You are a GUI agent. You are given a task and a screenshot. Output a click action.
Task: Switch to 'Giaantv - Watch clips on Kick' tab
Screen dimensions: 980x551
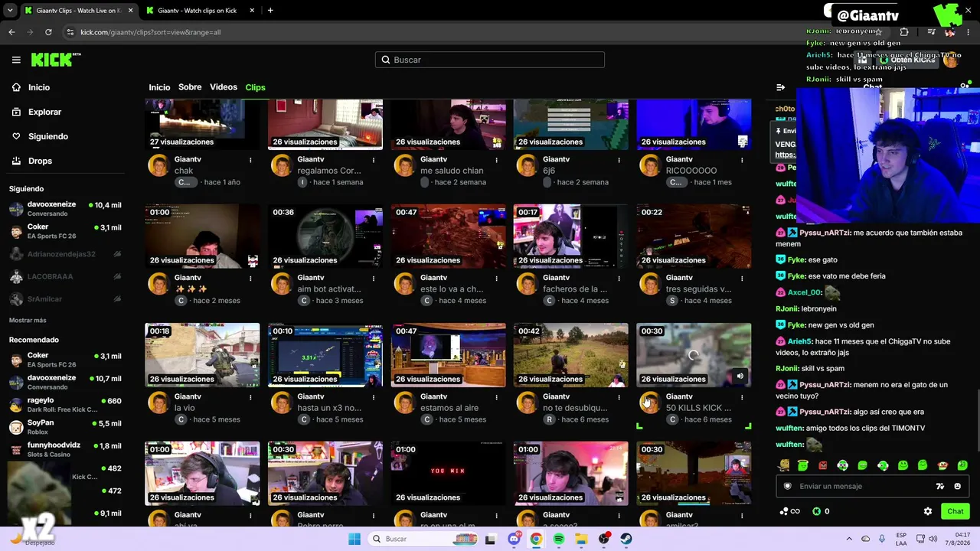pos(197,11)
